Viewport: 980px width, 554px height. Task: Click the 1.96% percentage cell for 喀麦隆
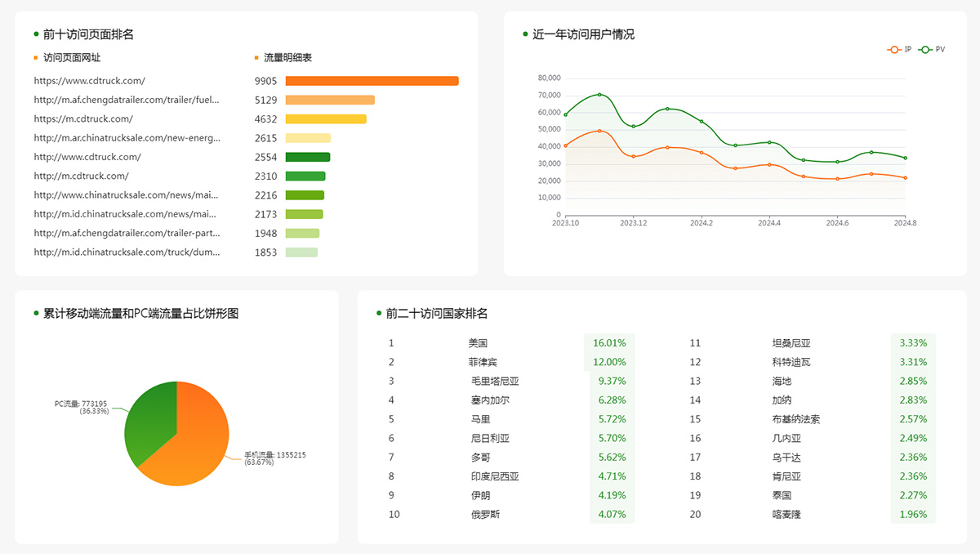pos(912,514)
